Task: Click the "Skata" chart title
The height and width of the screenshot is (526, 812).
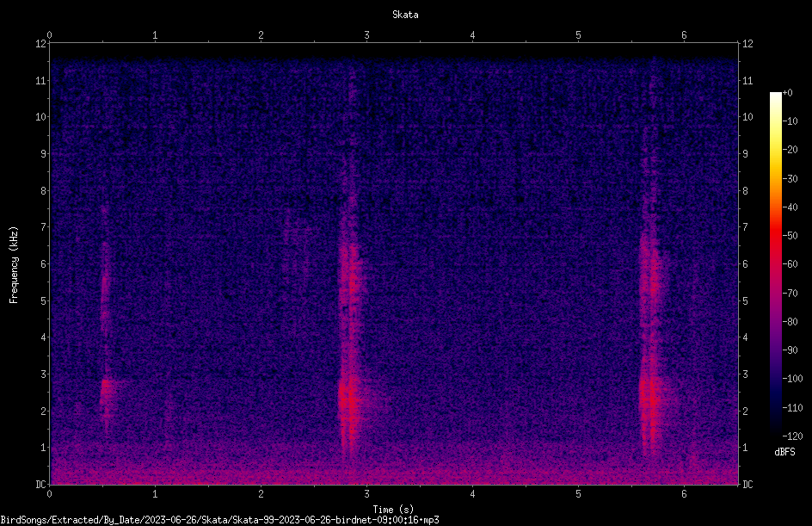Action: point(405,15)
